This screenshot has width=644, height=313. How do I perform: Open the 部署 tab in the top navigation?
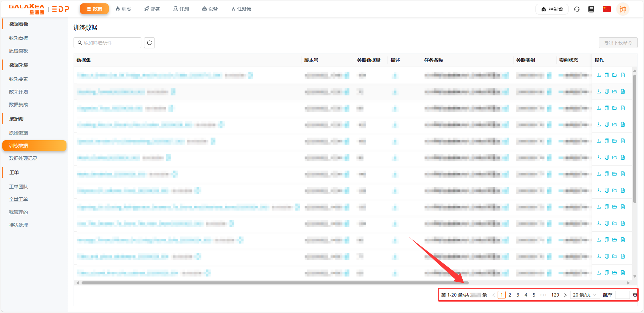coord(152,9)
